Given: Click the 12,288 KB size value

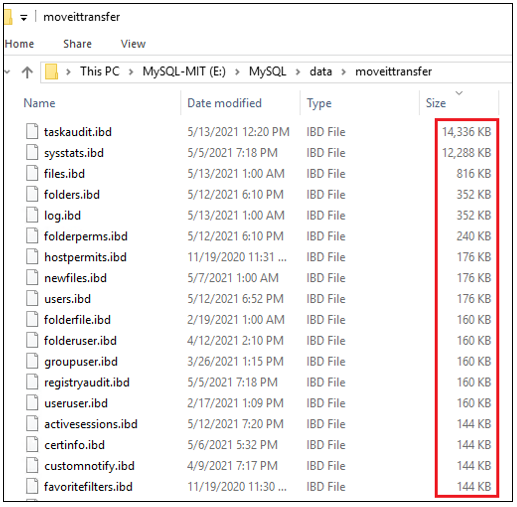Looking at the screenshot, I should (x=466, y=153).
